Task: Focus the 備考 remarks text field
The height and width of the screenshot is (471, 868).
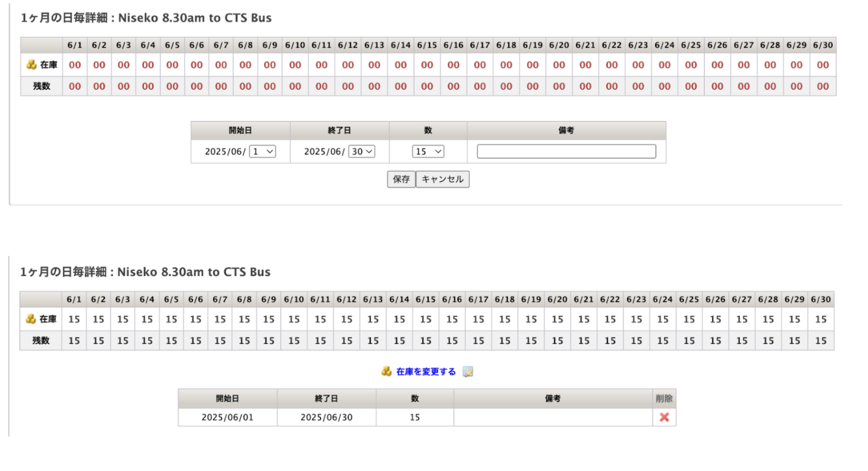Action: point(566,151)
